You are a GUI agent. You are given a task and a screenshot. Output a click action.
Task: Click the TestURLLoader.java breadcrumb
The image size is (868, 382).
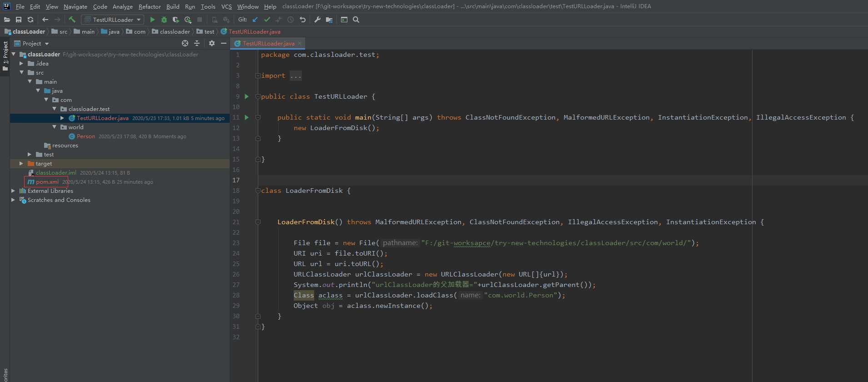[251, 31]
